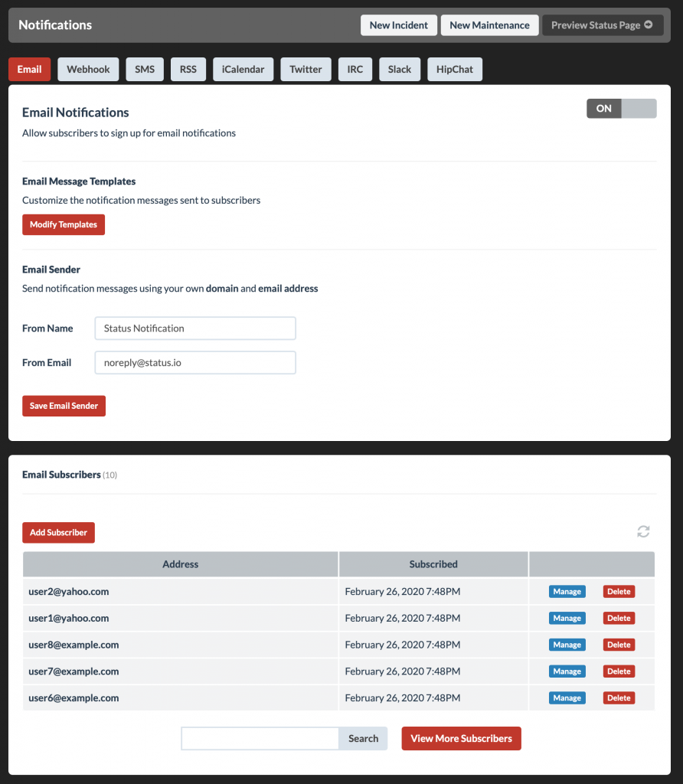683x784 pixels.
Task: Switch to the iCalendar tab
Action: [243, 69]
